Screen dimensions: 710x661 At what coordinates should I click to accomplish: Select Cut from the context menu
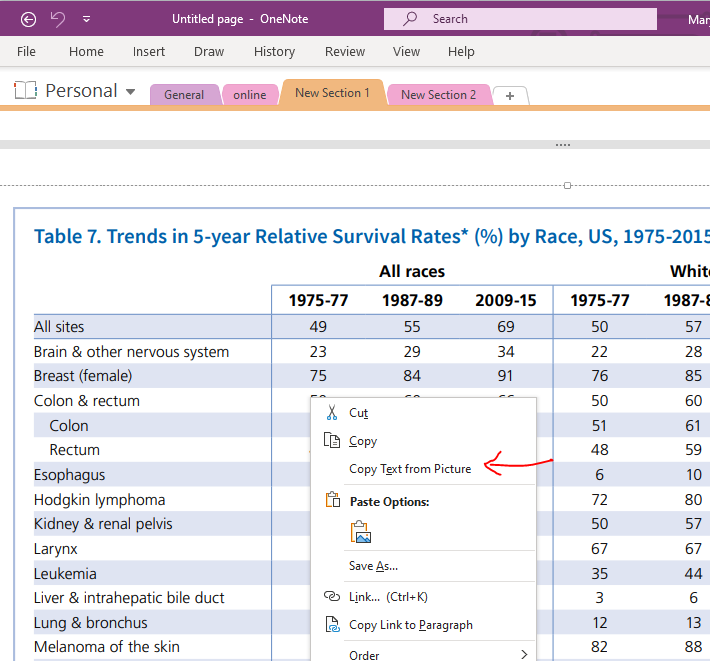pyautogui.click(x=358, y=413)
